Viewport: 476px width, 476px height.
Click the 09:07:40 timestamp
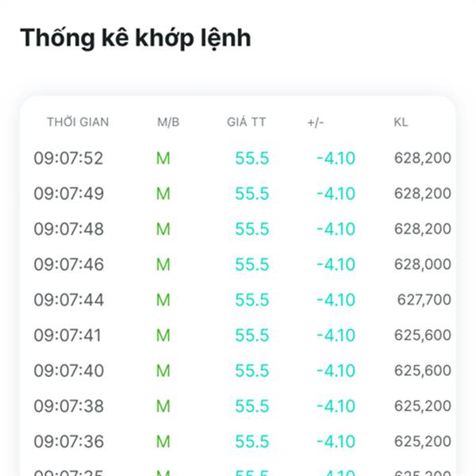coord(68,370)
